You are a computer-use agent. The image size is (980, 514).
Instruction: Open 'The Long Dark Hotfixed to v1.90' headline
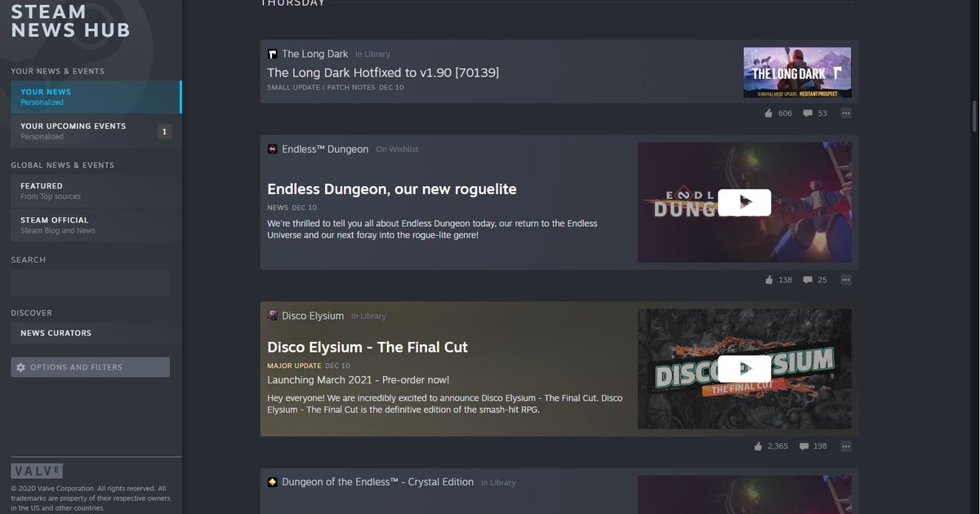[x=383, y=73]
